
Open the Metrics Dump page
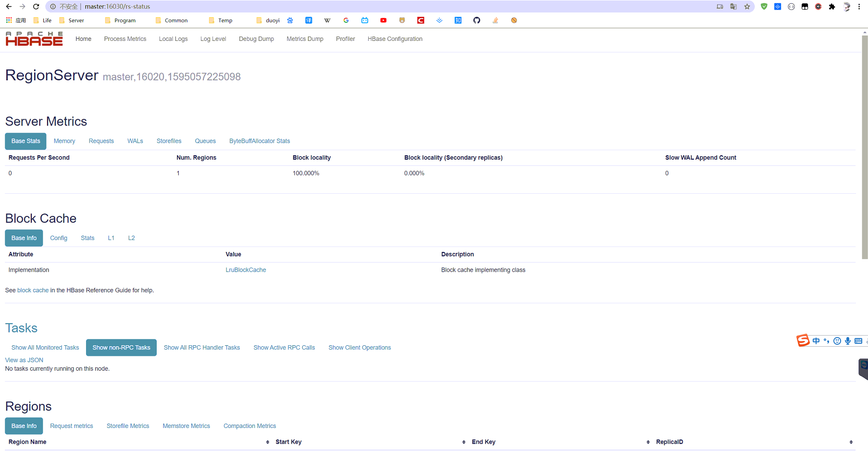pos(305,39)
